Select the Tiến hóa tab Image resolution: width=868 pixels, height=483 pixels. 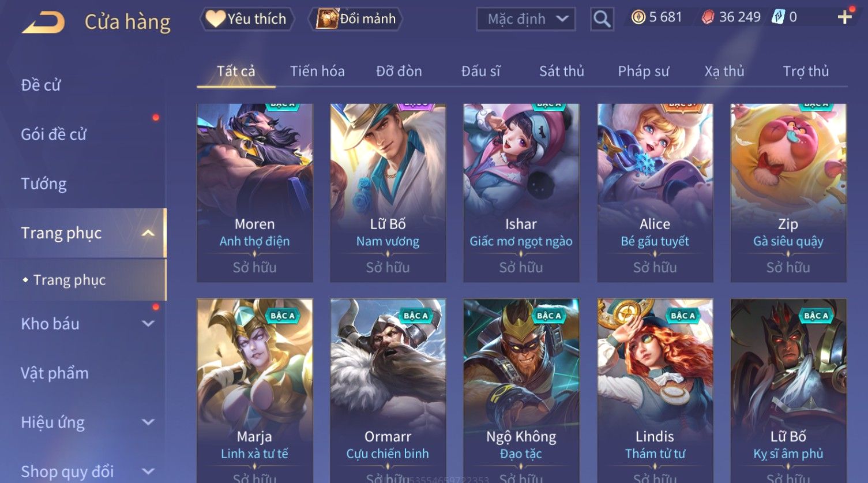click(x=317, y=71)
